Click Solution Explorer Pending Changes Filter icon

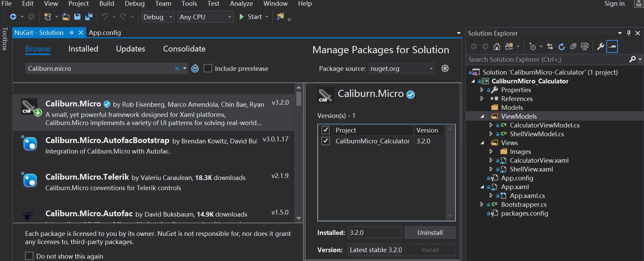pos(533,46)
